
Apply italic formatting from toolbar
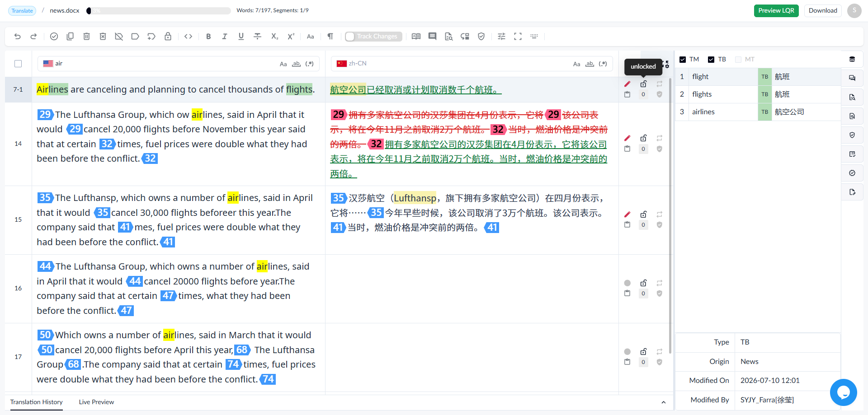[x=225, y=37]
